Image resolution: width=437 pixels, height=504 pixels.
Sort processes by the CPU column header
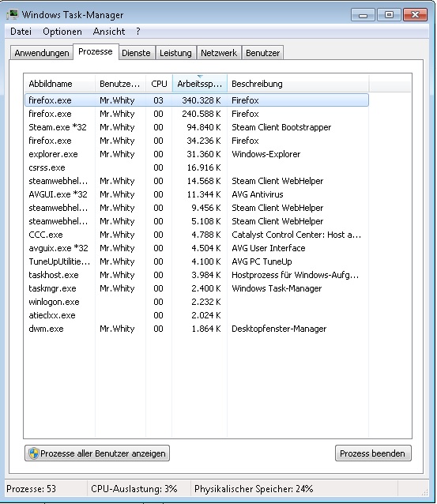159,84
